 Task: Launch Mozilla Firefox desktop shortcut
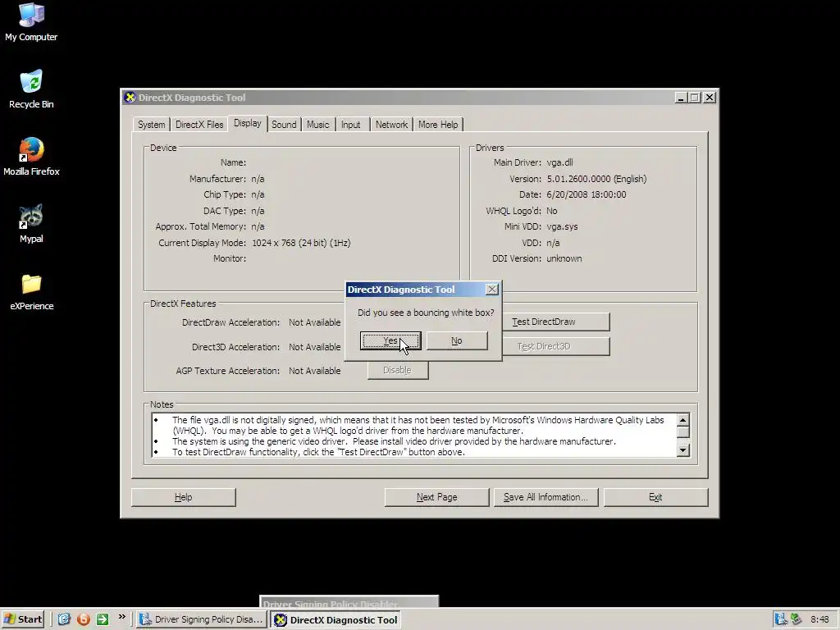31,157
